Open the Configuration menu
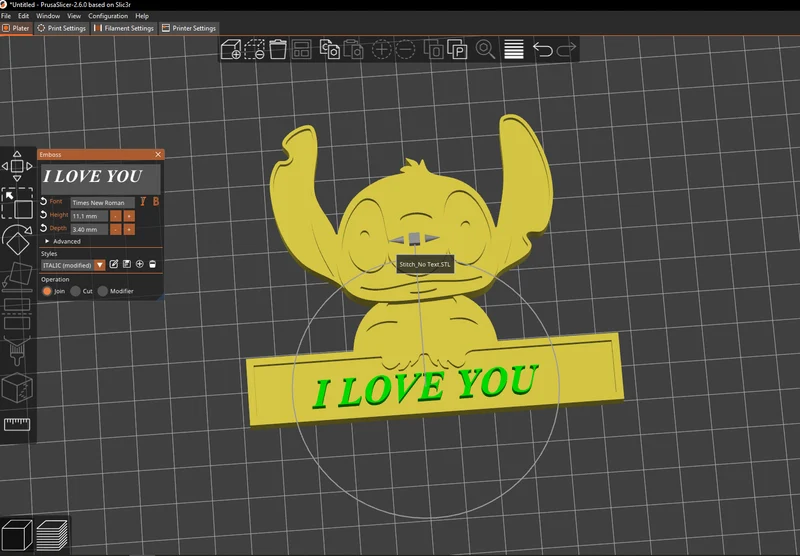 [x=108, y=16]
